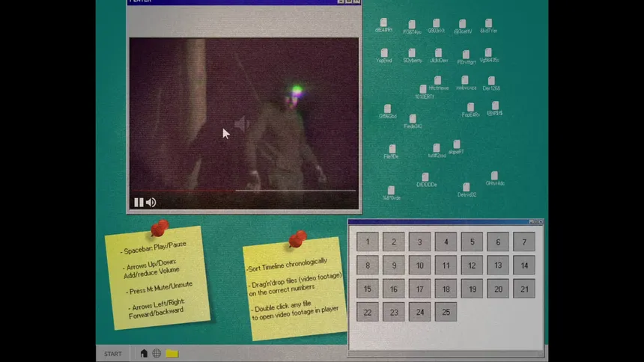The image size is (644, 362).
Task: Select the file named Der1268
Action: (x=491, y=82)
